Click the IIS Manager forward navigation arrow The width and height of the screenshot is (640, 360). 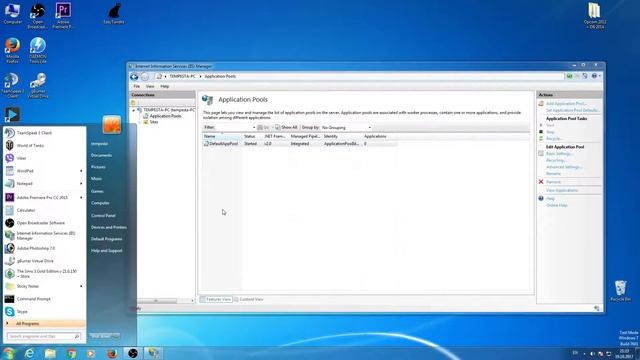pyautogui.click(x=144, y=76)
